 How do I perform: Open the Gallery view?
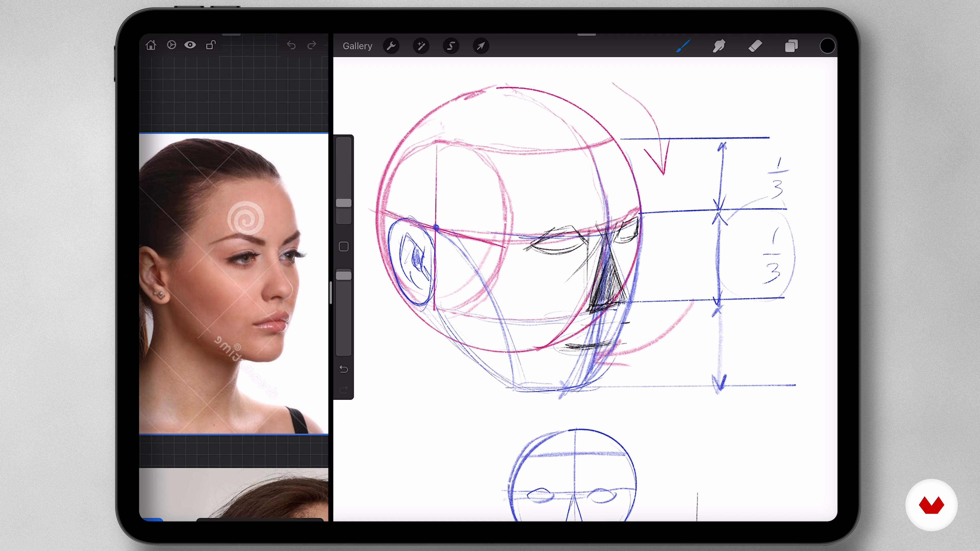(x=357, y=46)
